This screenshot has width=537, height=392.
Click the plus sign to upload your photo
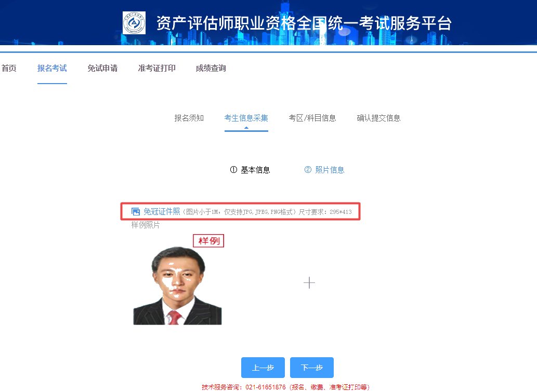coord(309,283)
